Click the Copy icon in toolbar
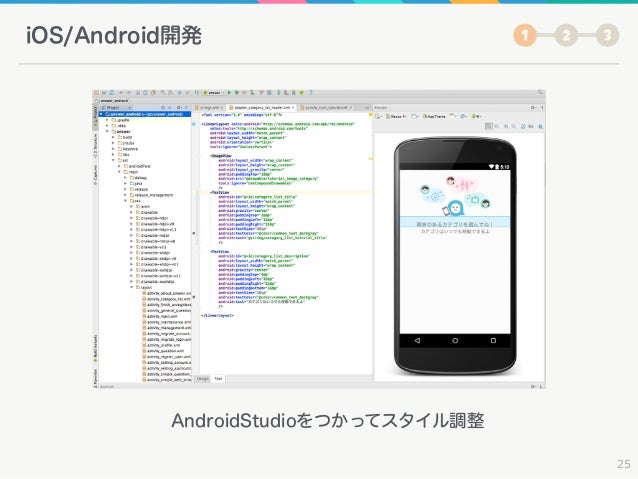Image resolution: width=638 pixels, height=479 pixels. point(145,93)
